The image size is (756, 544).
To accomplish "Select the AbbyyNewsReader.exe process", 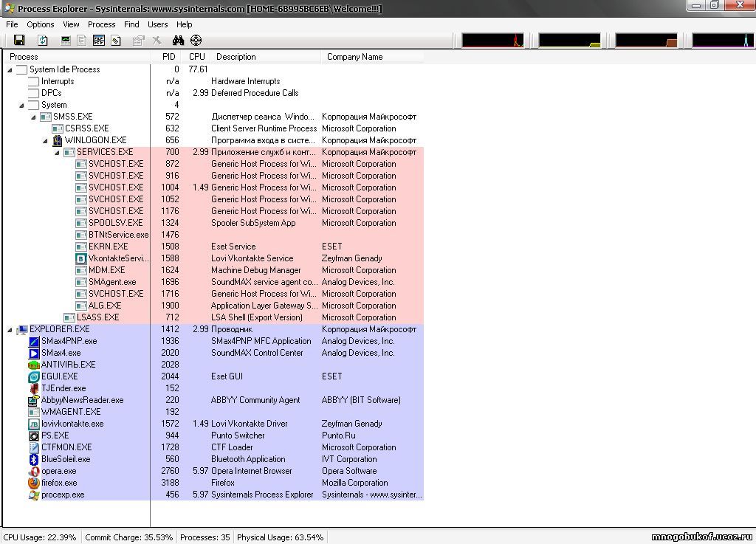I will click(x=226, y=400).
